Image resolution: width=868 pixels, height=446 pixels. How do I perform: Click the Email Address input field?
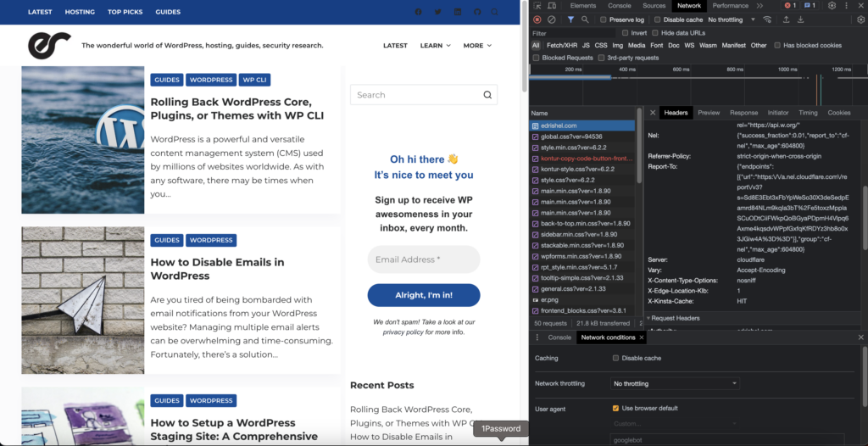click(x=423, y=259)
